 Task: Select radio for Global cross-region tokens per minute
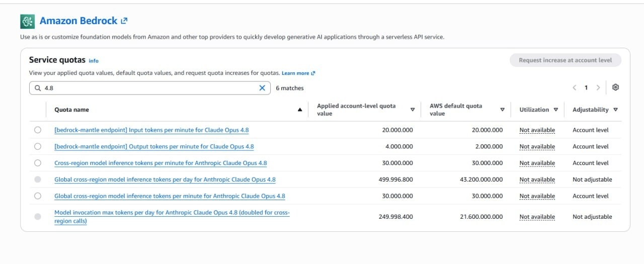click(x=38, y=196)
